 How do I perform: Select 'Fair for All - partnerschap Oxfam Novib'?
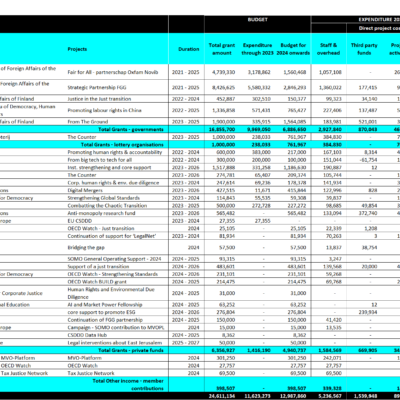tap(113, 72)
